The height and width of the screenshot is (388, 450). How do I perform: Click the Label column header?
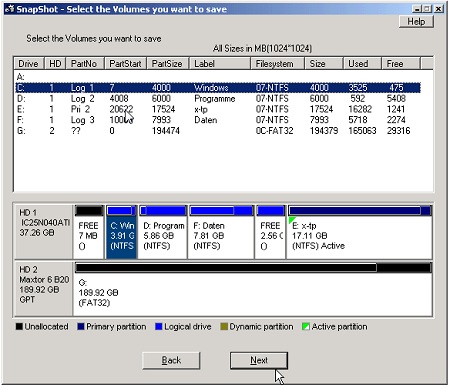click(219, 64)
